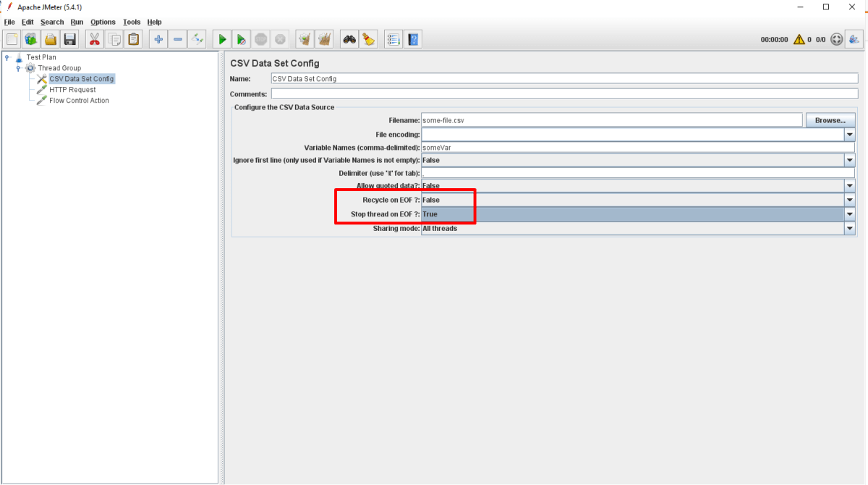Screen dimensions: 868x485
Task: Click the Cut scissors icon
Action: 95,39
